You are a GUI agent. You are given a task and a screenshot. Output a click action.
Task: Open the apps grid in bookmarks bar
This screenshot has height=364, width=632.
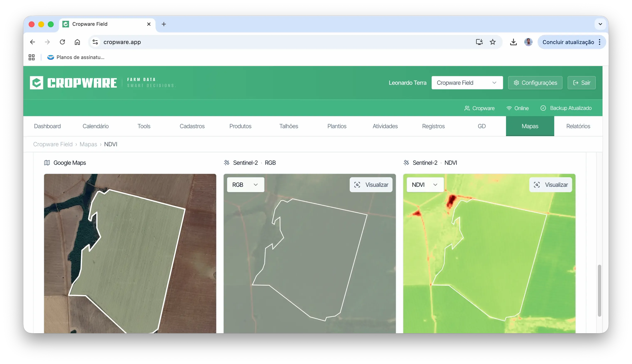point(32,57)
